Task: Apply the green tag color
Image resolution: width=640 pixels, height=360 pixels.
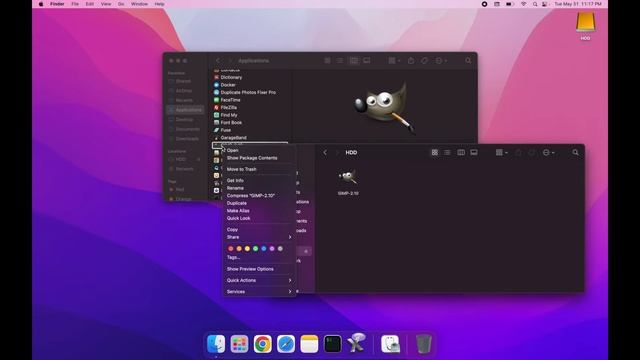Action: 256,249
